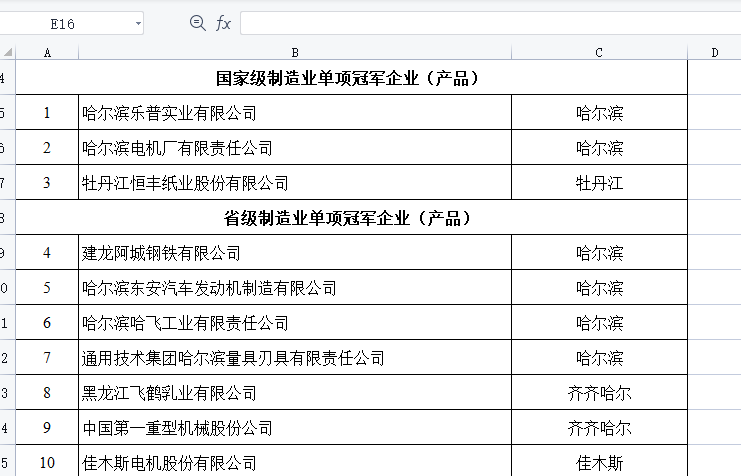Select 齐齐哈尔 cell in 飞鹤乳业 row
The image size is (741, 476).
[599, 392]
